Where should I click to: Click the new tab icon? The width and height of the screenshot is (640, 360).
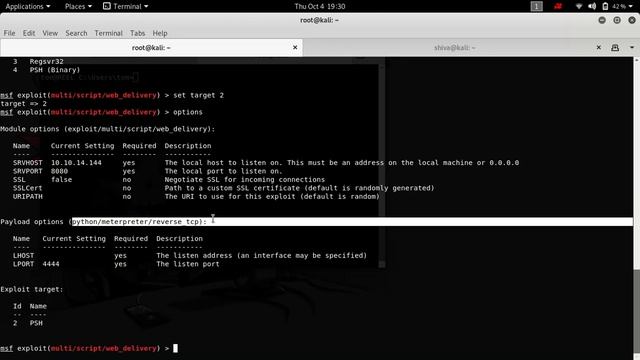tap(615, 48)
